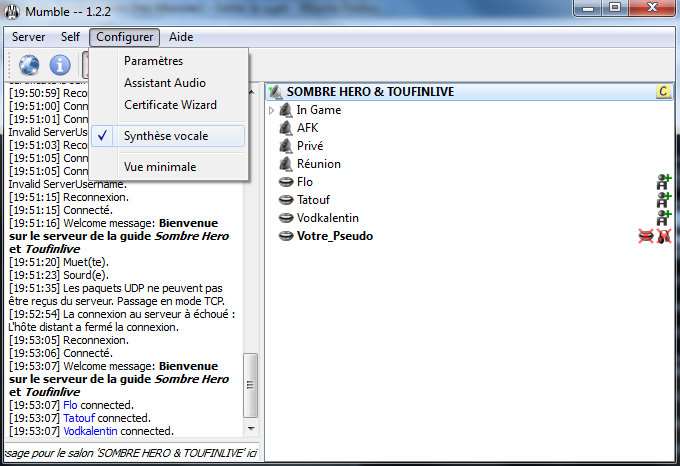Minimize the Mumble window
The width and height of the screenshot is (680, 466).
[x=588, y=8]
